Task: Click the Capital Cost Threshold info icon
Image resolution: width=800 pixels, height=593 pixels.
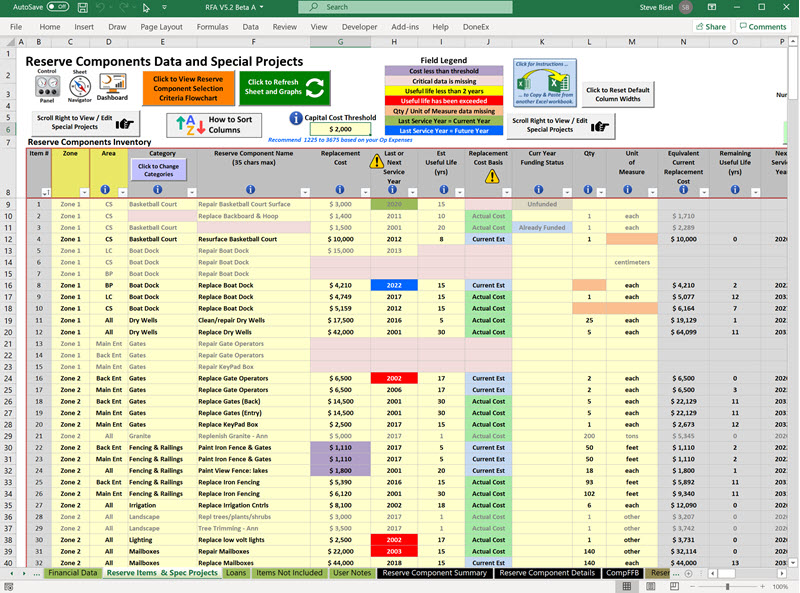Action: coord(295,118)
